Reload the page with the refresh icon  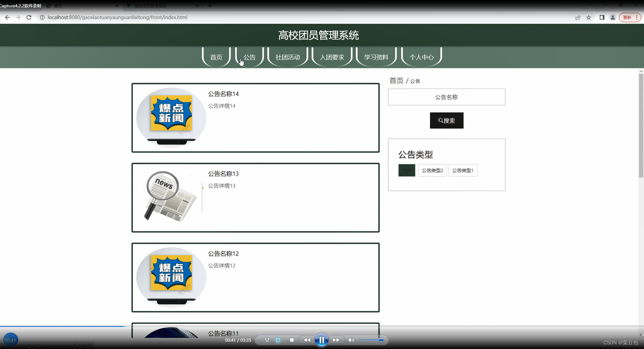click(29, 17)
